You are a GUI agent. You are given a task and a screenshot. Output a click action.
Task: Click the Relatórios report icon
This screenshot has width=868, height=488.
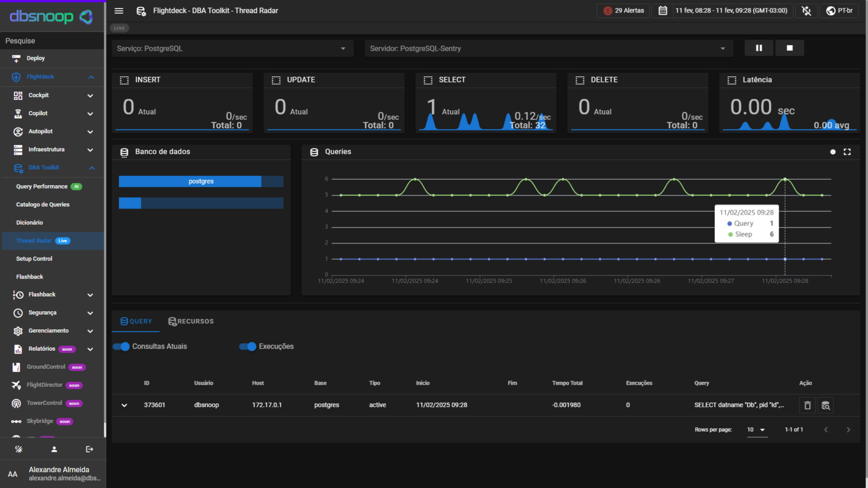(x=18, y=349)
